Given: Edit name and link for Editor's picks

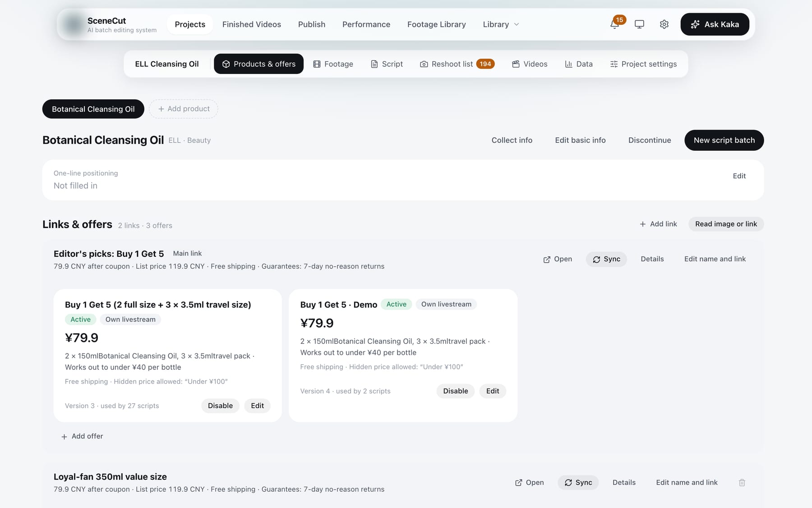Looking at the screenshot, I should [715, 259].
